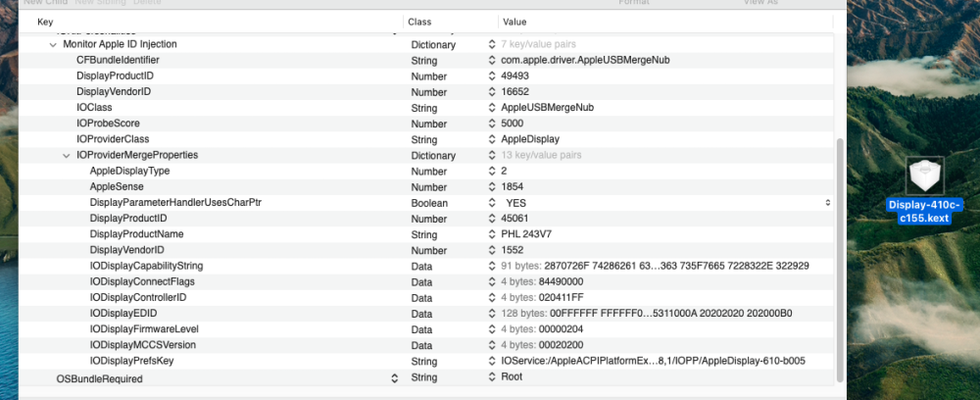Select the IODisplayMCCSVersion key
This screenshot has width=980, height=400.
point(142,345)
